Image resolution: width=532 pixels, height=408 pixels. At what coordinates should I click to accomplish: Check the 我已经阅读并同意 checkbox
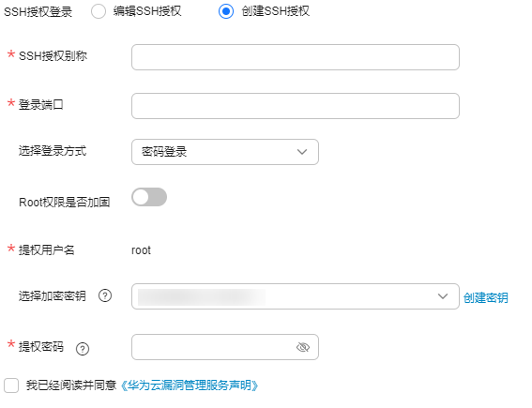point(11,385)
